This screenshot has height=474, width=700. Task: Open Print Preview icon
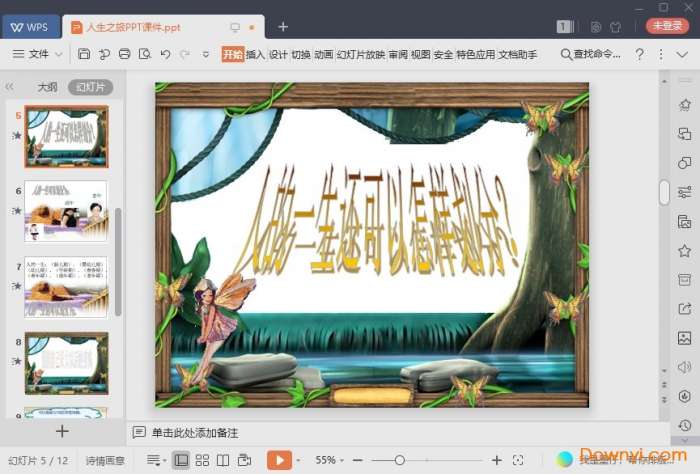pos(145,54)
